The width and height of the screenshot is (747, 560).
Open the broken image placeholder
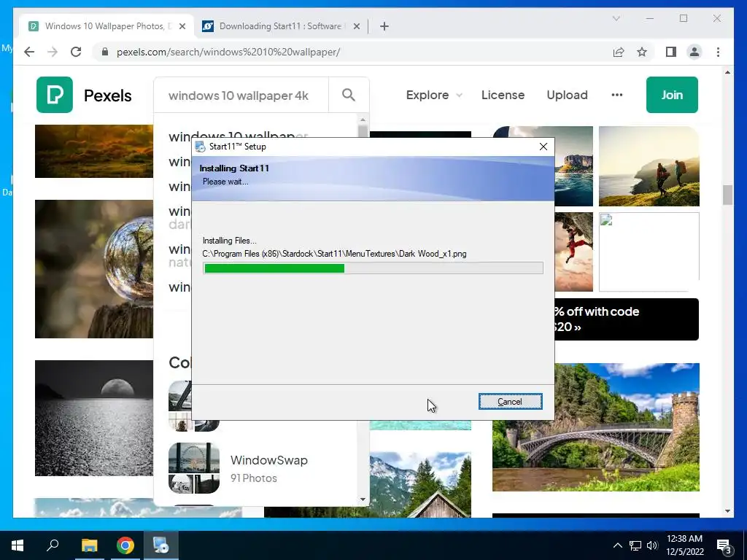[x=649, y=252]
